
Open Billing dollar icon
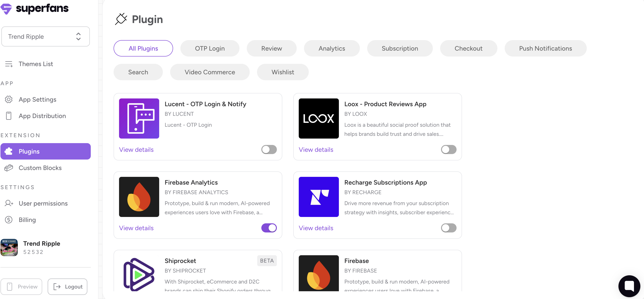tap(9, 220)
